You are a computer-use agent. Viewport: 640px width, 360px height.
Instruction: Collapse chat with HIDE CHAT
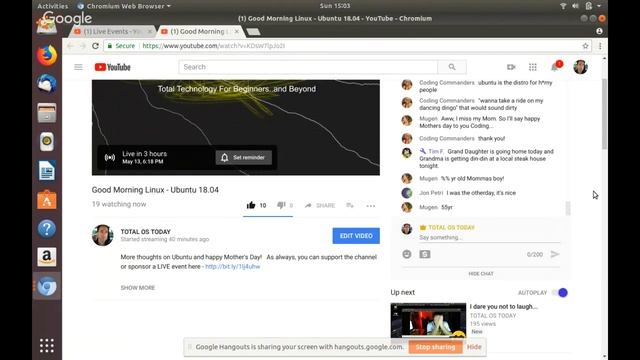pos(481,274)
